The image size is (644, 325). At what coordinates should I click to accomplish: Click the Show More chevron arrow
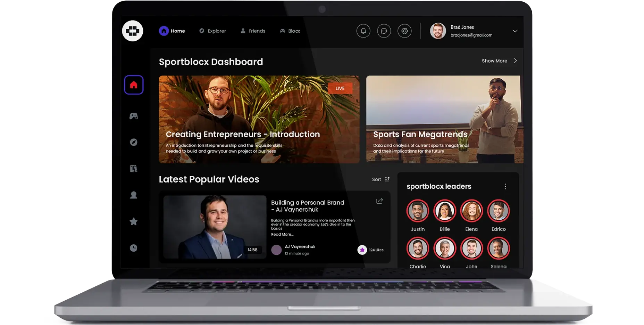pos(516,61)
